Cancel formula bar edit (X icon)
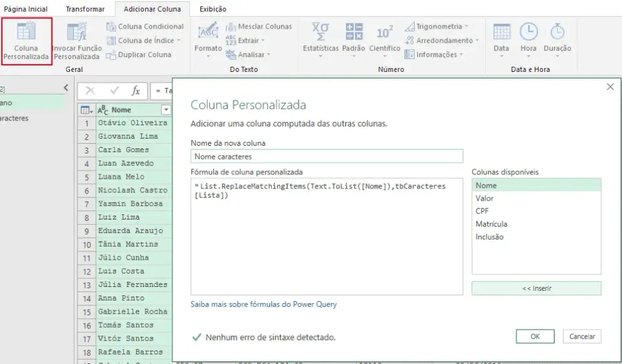 coord(91,91)
